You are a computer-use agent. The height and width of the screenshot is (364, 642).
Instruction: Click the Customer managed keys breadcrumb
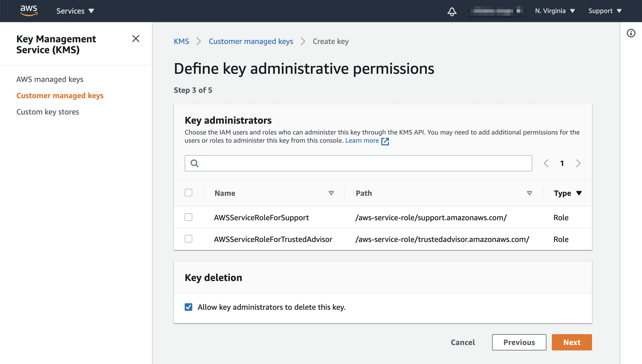(x=251, y=41)
